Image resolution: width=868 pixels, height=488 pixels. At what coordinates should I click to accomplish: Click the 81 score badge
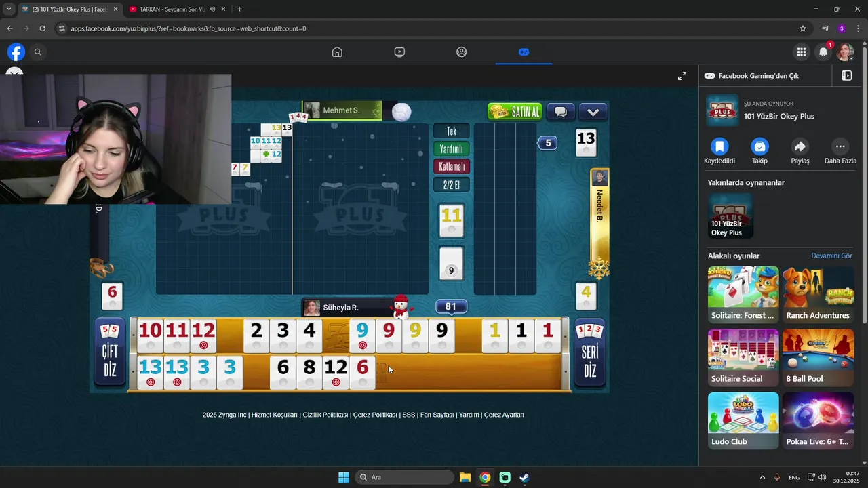coord(451,307)
